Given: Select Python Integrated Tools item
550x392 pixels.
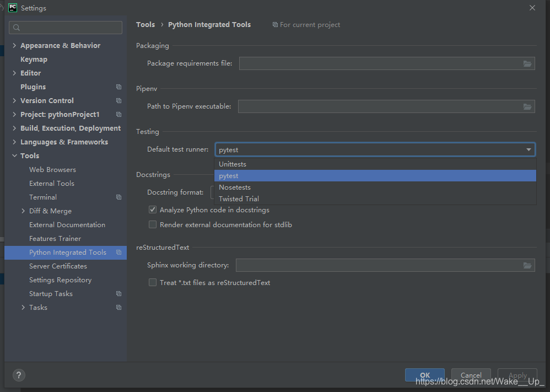Looking at the screenshot, I should [66, 253].
